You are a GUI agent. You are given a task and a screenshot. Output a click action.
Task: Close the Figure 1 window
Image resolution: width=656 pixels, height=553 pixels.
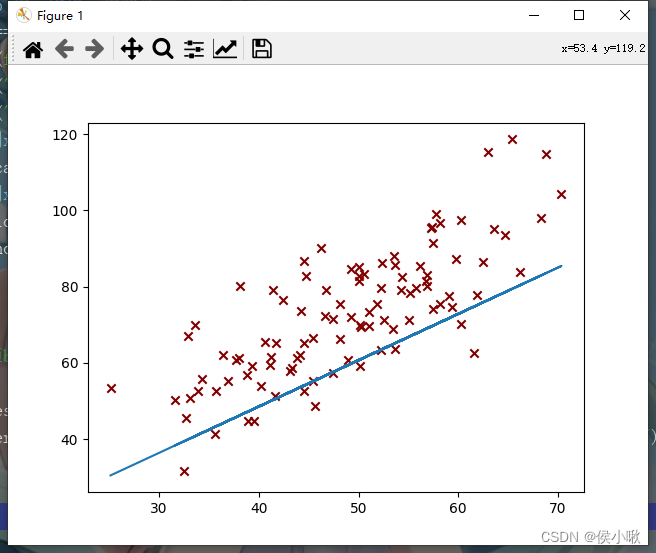[625, 15]
